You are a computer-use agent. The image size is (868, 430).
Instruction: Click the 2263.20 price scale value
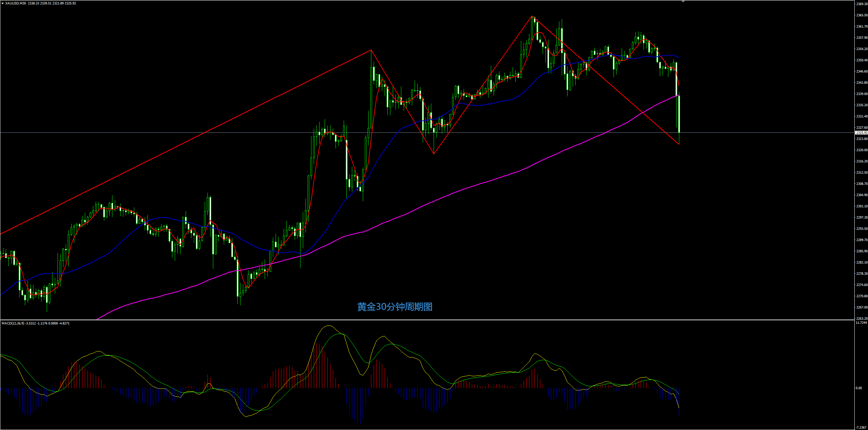[x=862, y=319]
